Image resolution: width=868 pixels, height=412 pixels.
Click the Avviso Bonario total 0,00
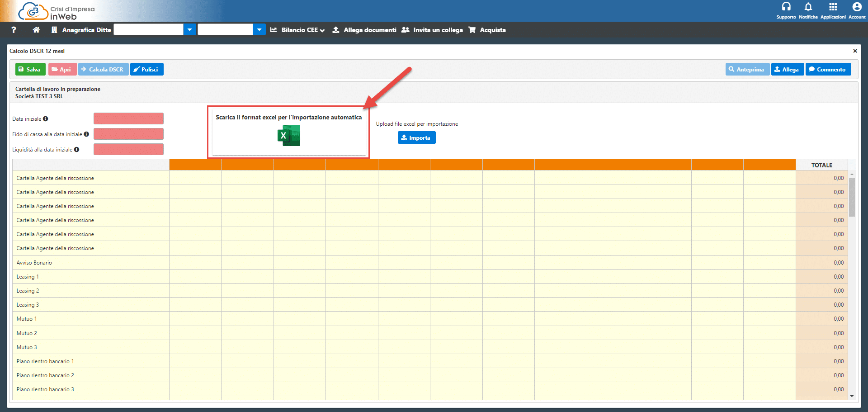(839, 263)
